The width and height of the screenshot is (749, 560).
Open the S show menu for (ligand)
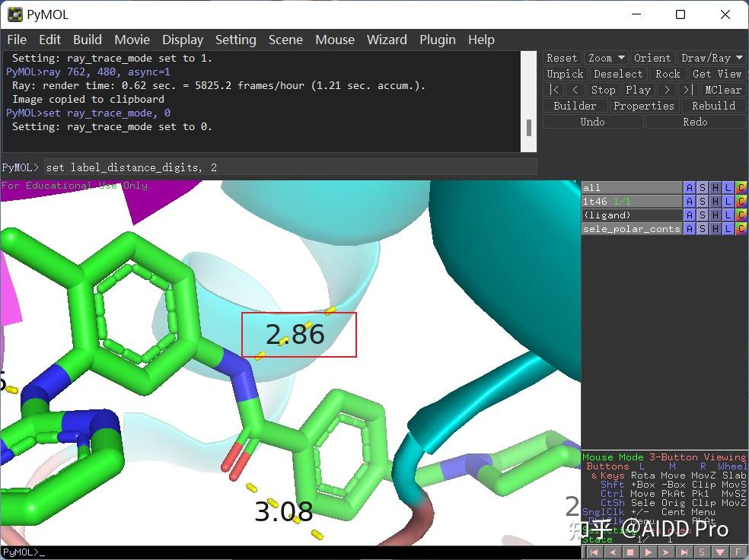(x=702, y=215)
